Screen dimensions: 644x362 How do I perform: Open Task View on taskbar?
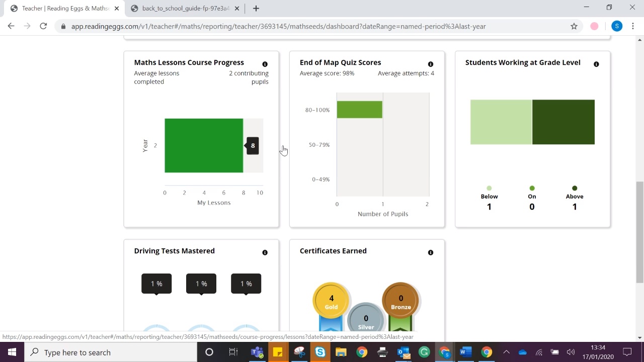[x=233, y=352]
